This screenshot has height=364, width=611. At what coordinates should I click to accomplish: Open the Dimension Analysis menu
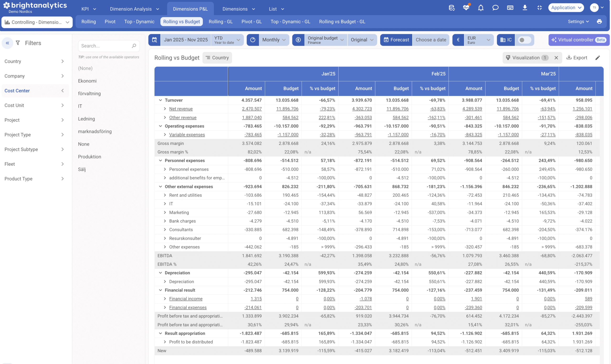click(134, 9)
